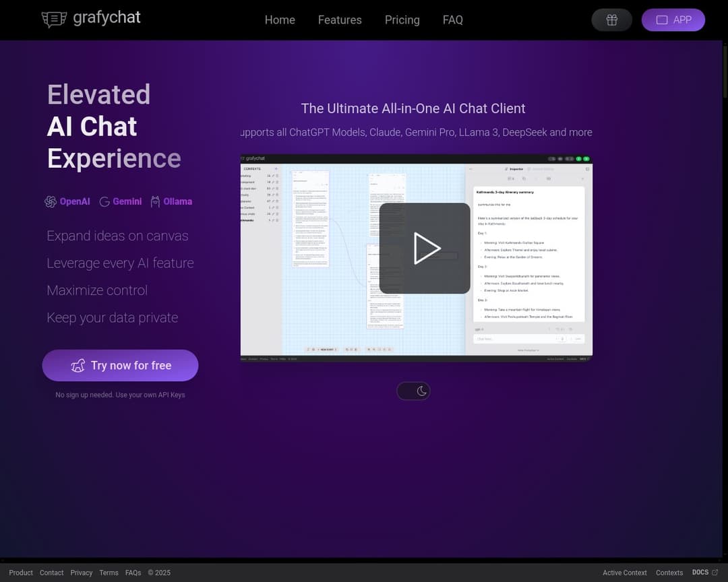This screenshot has width=728, height=582.
Task: Click Try now for free button
Action: [x=120, y=366]
